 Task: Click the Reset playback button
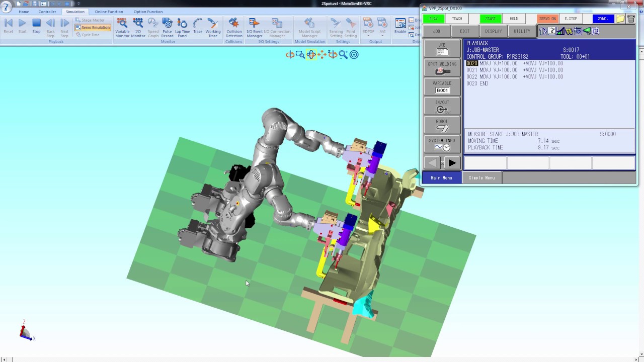[x=9, y=27]
